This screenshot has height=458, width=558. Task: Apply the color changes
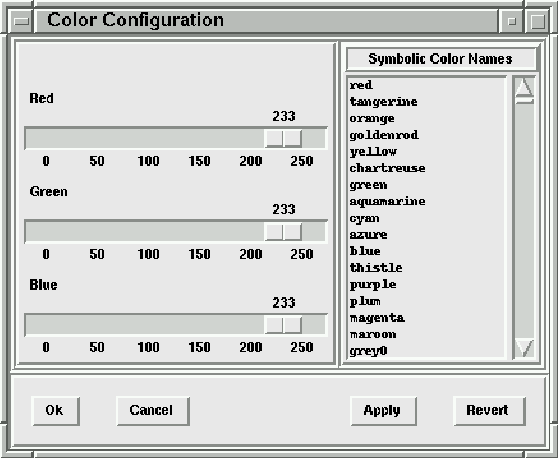[x=383, y=411]
